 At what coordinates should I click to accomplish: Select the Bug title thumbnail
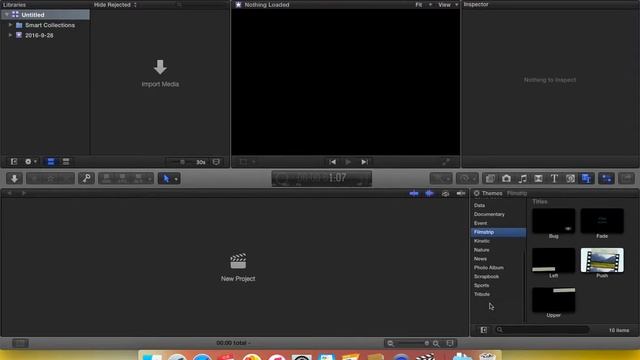[x=553, y=221]
